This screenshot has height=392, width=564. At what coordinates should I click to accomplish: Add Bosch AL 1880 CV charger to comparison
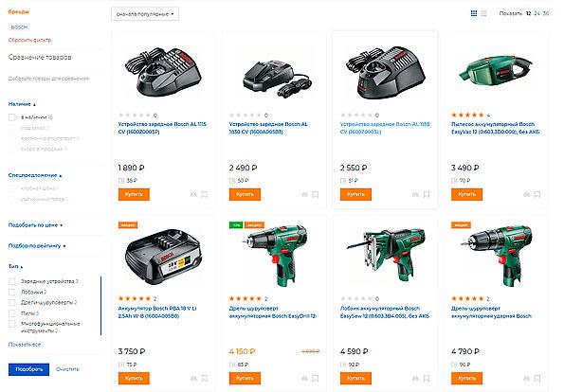pos(304,194)
